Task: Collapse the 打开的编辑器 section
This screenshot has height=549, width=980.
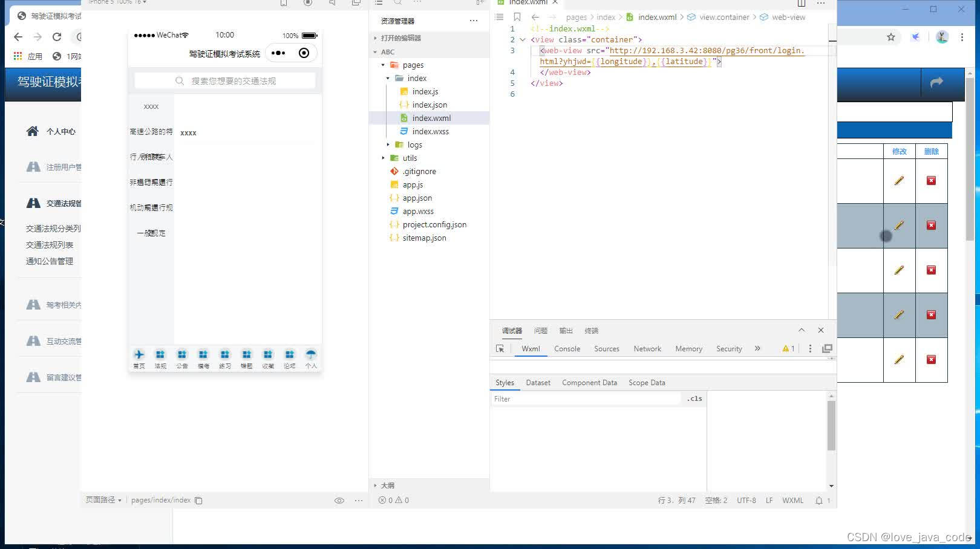Action: point(375,38)
